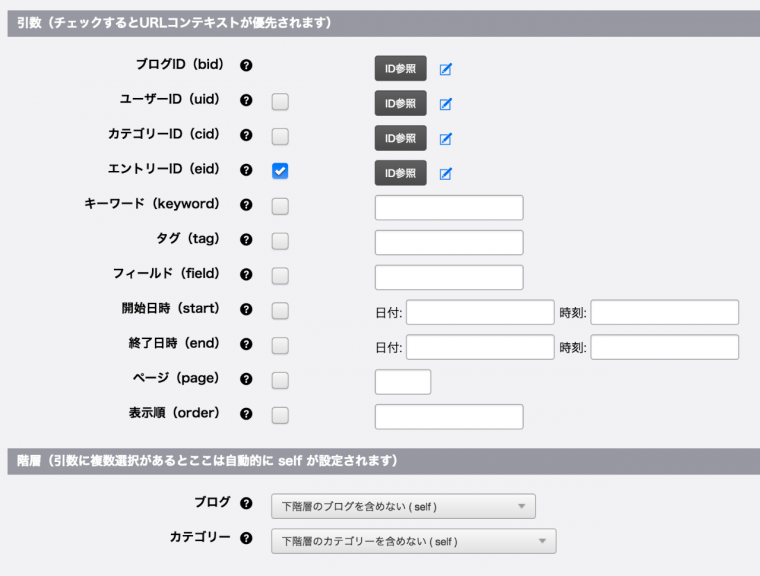Screen dimensions: 760x576
Task: Open the edit icon in カテゴリーID row
Action: coord(446,139)
